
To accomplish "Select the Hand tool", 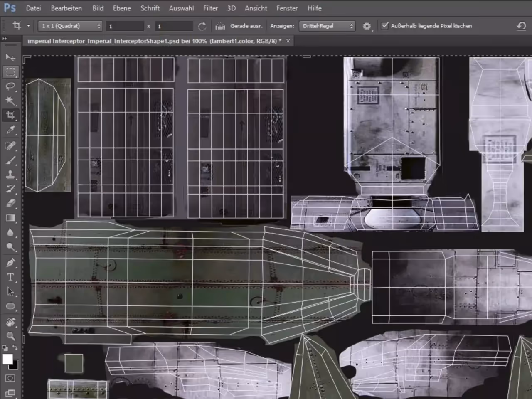I will 10,322.
